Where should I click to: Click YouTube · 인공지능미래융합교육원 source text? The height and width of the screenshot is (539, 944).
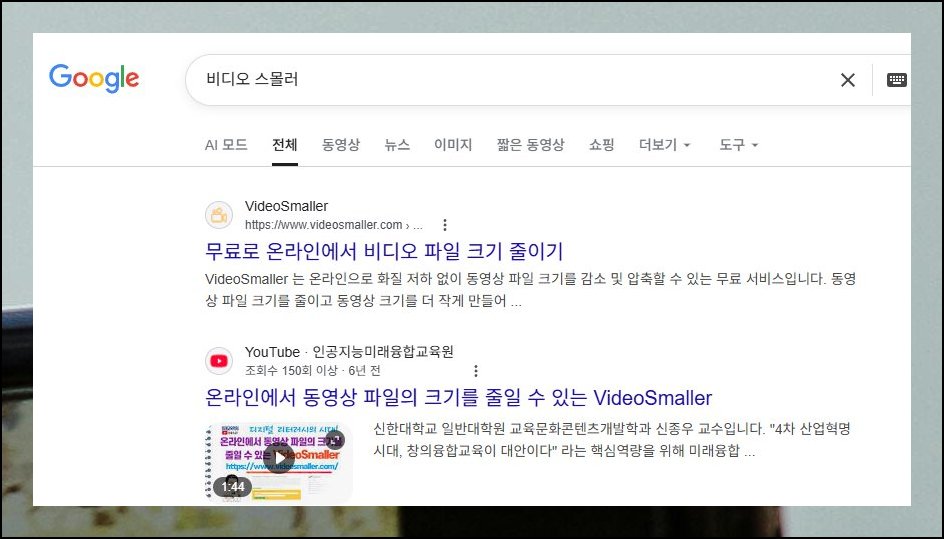point(349,352)
